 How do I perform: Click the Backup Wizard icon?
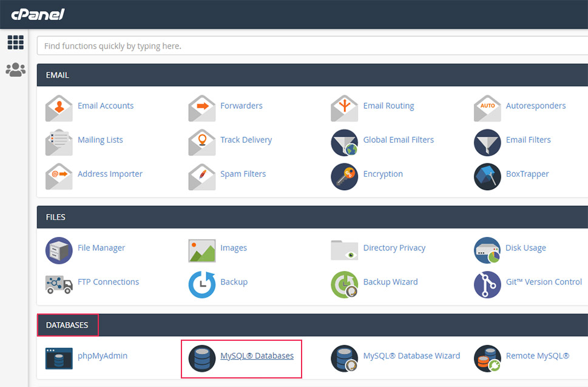point(344,284)
